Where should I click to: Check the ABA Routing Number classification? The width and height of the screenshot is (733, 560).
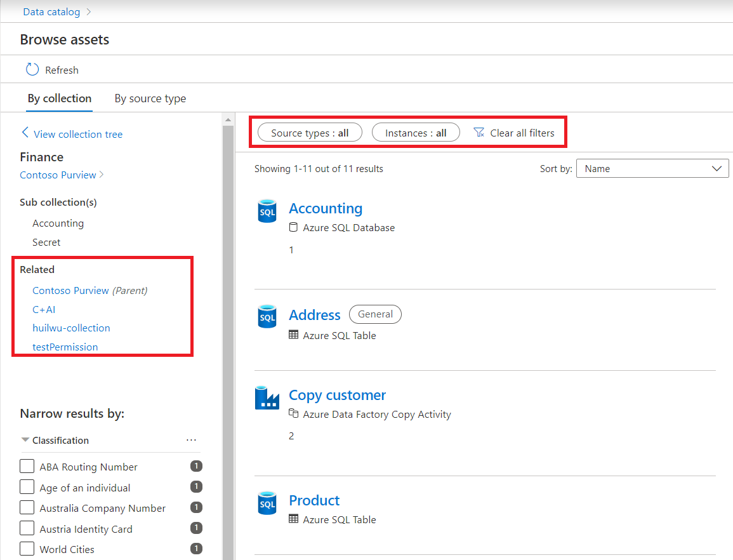click(x=27, y=465)
